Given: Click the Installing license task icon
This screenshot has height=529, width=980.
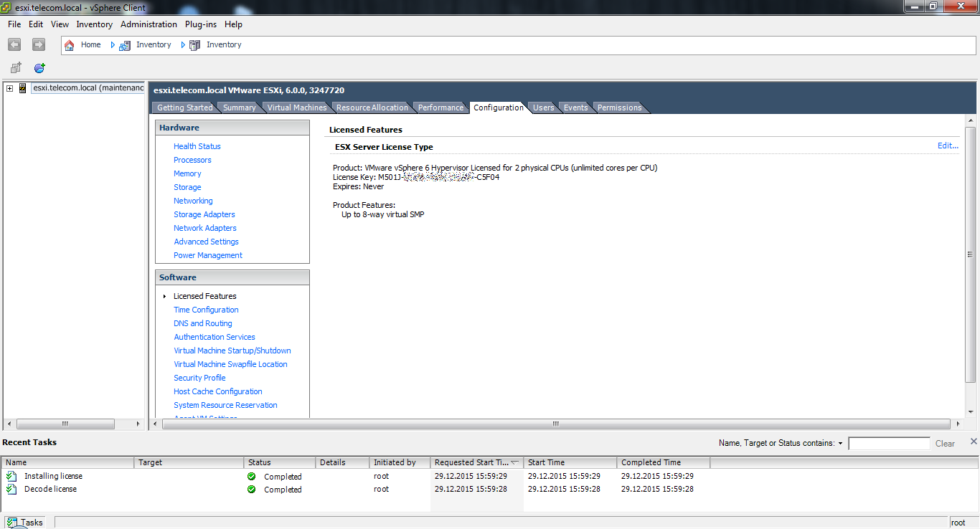Looking at the screenshot, I should tap(11, 476).
